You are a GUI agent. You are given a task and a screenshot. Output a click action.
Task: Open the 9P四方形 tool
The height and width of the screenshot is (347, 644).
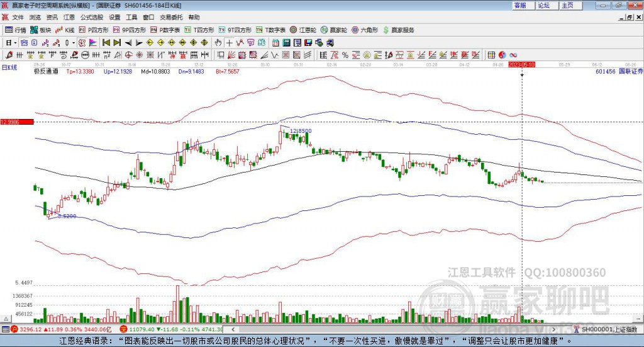[130, 30]
